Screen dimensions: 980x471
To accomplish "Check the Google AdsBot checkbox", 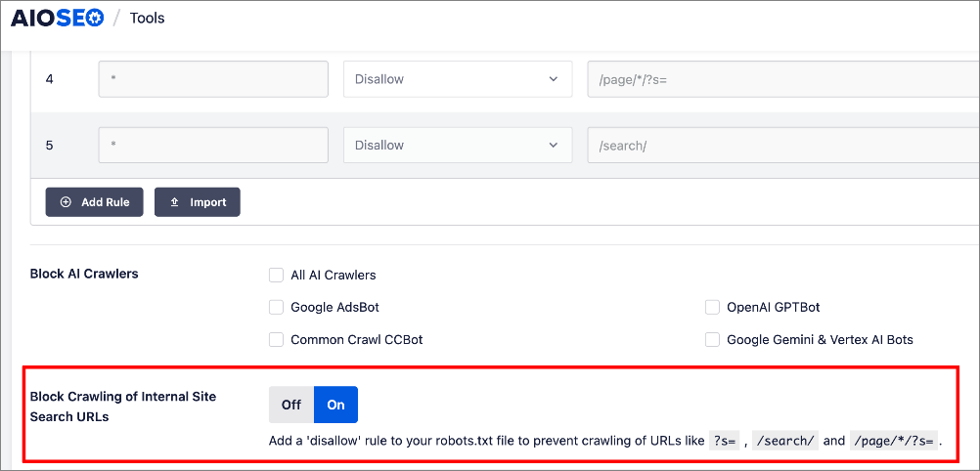I will pyautogui.click(x=276, y=308).
